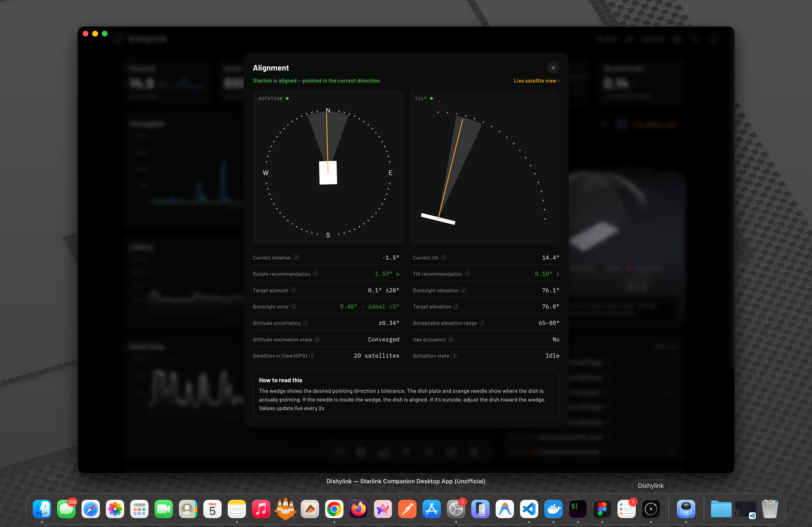Show info for Boresight elevation

pos(464,290)
